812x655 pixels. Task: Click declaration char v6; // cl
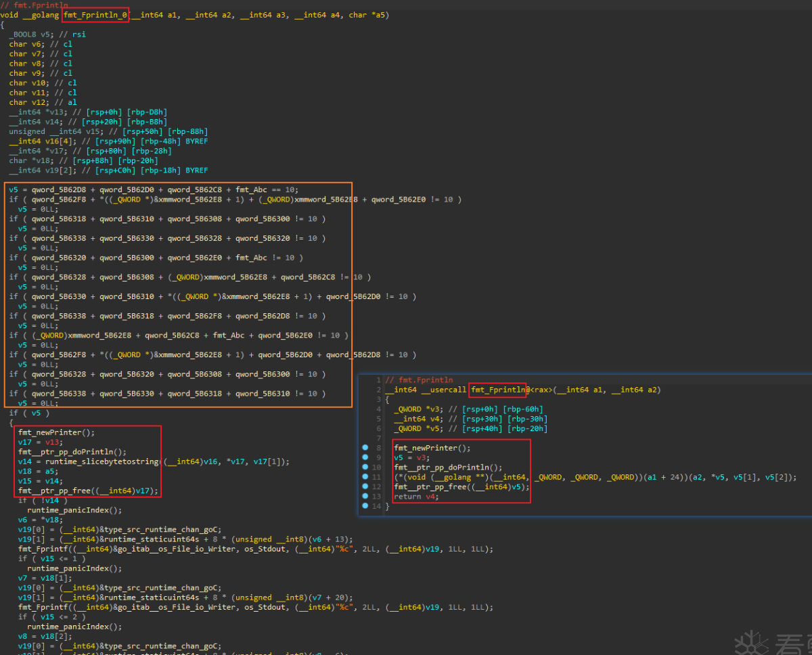coord(41,44)
